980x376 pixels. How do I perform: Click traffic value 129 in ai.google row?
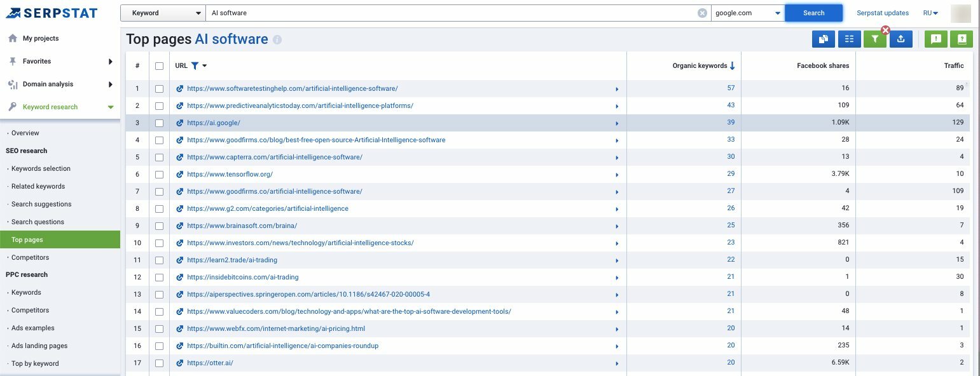click(958, 123)
